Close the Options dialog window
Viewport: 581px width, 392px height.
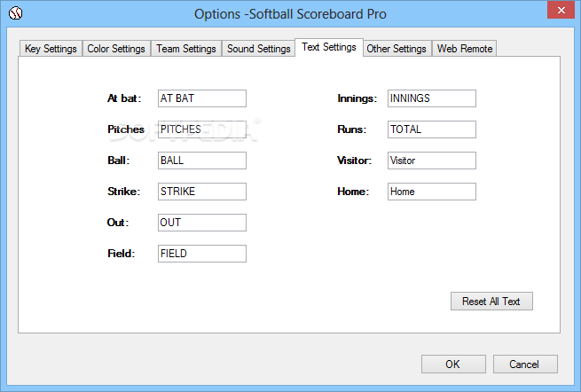click(561, 10)
